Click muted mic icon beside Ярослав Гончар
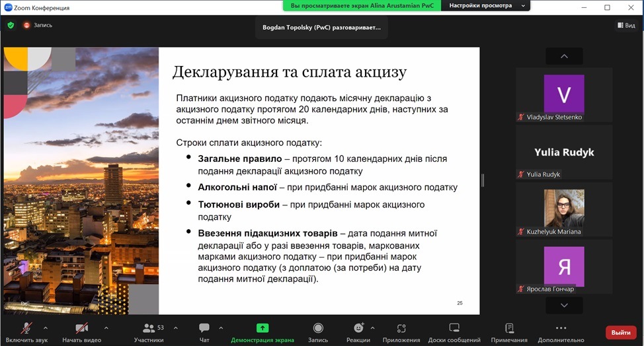The height and width of the screenshot is (346, 644). pos(521,289)
